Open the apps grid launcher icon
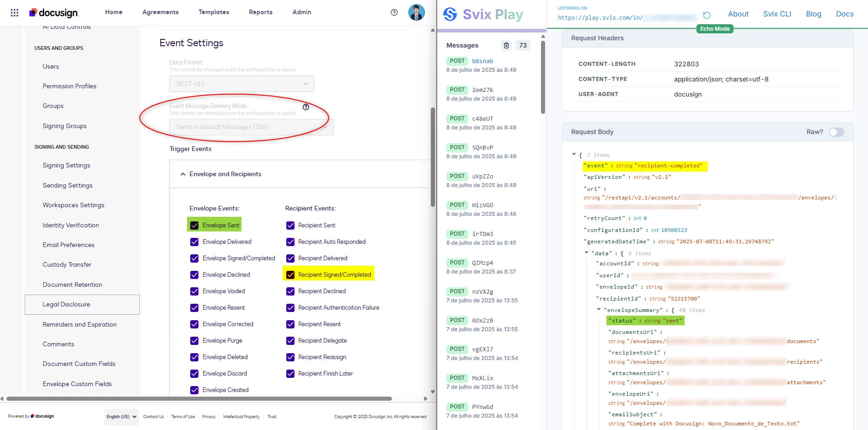 click(x=15, y=13)
